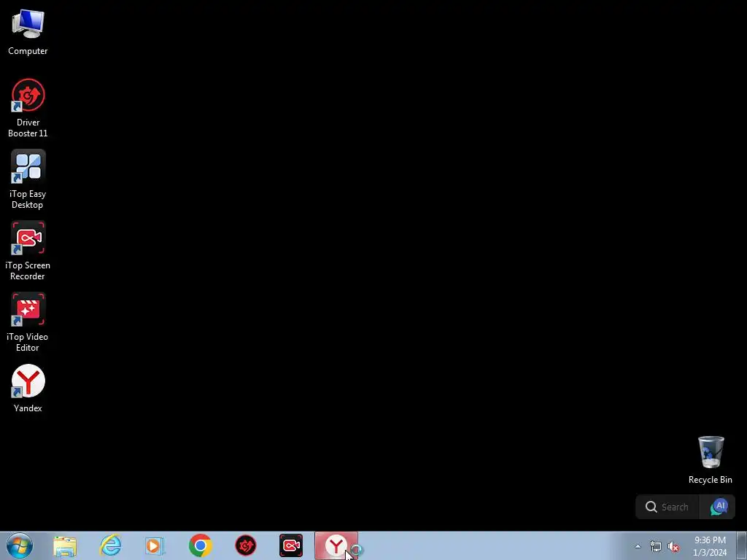The height and width of the screenshot is (560, 747).
Task: Open the network status tray icon
Action: [x=656, y=546]
